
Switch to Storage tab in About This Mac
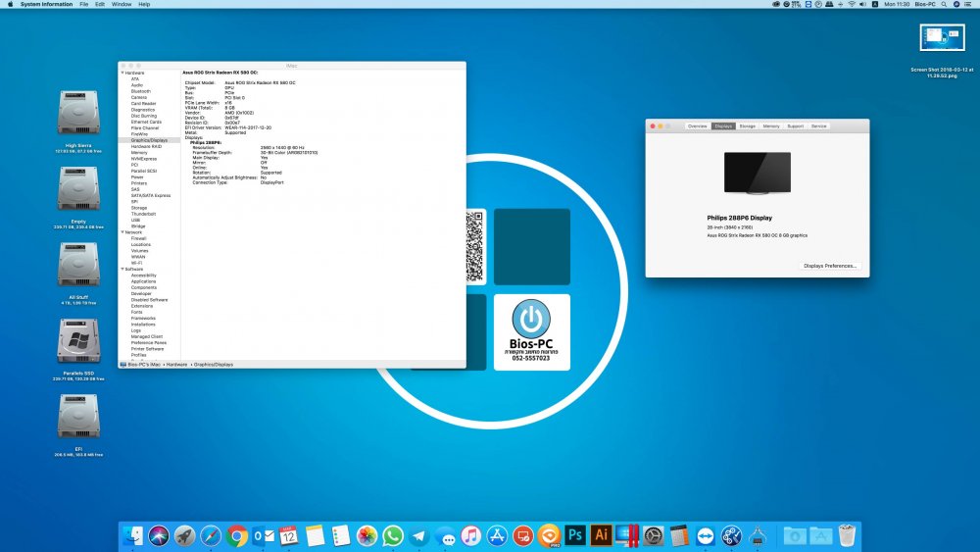tap(748, 126)
